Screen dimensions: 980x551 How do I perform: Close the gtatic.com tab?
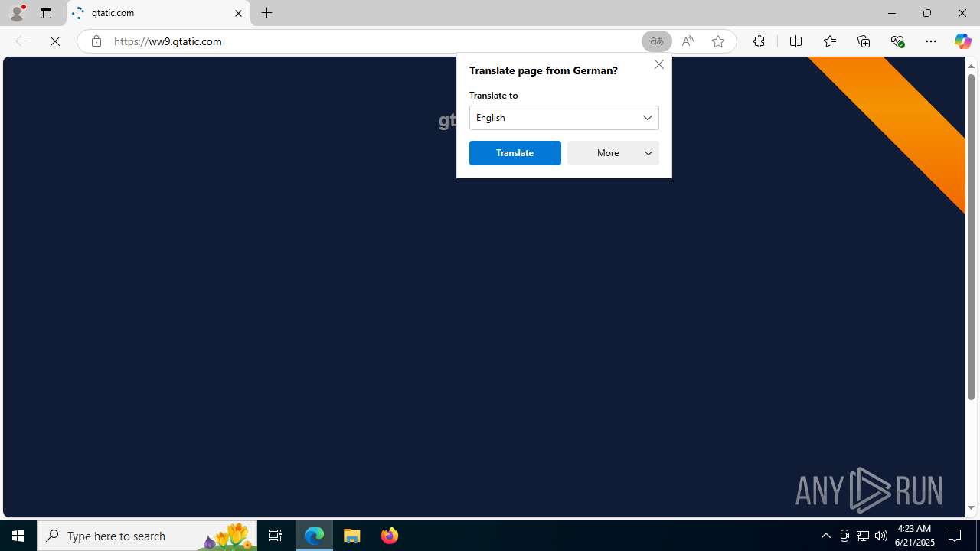click(x=238, y=13)
